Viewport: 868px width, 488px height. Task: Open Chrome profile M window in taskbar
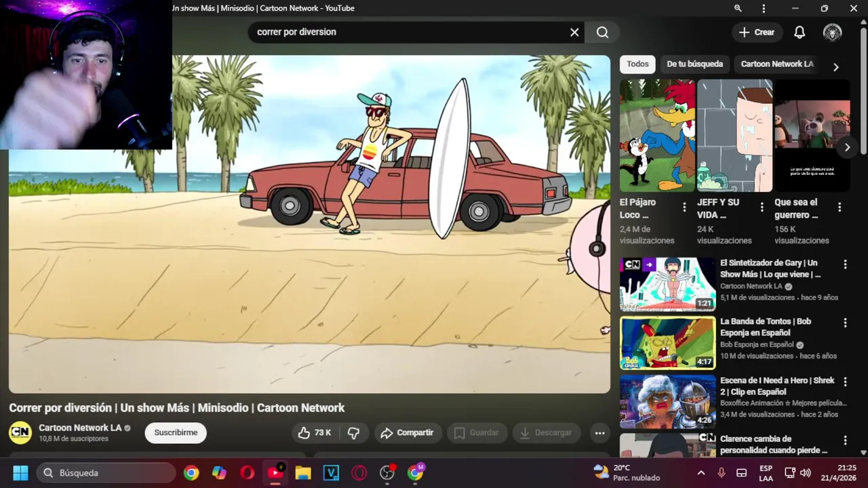(x=416, y=472)
